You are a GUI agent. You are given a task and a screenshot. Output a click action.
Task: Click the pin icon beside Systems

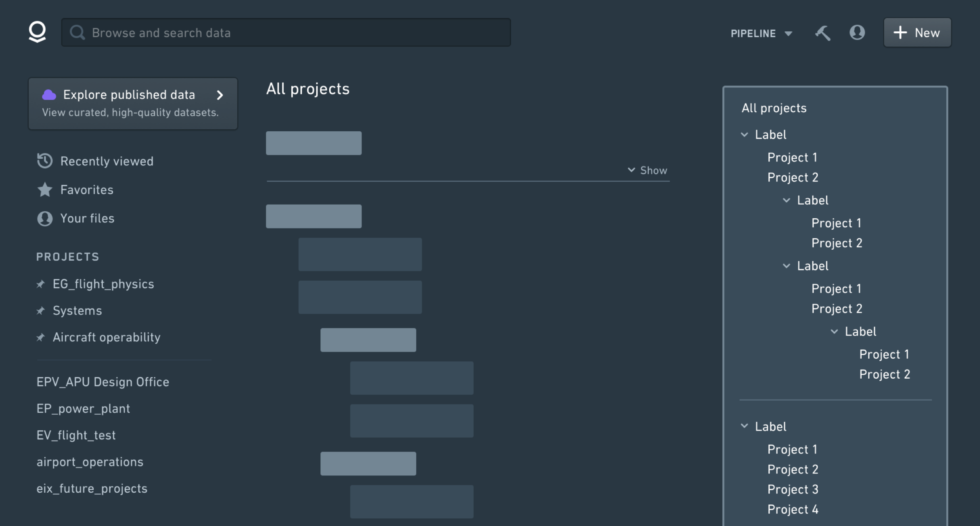tap(40, 311)
